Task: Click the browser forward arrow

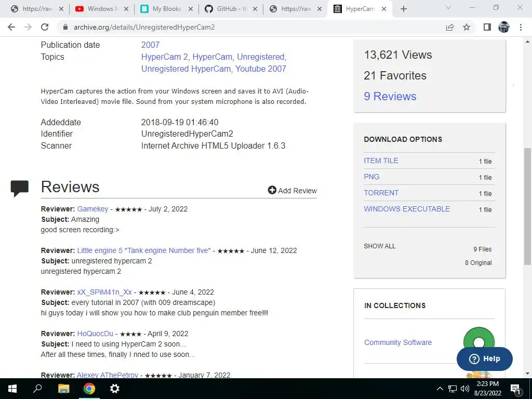Action: click(28, 27)
